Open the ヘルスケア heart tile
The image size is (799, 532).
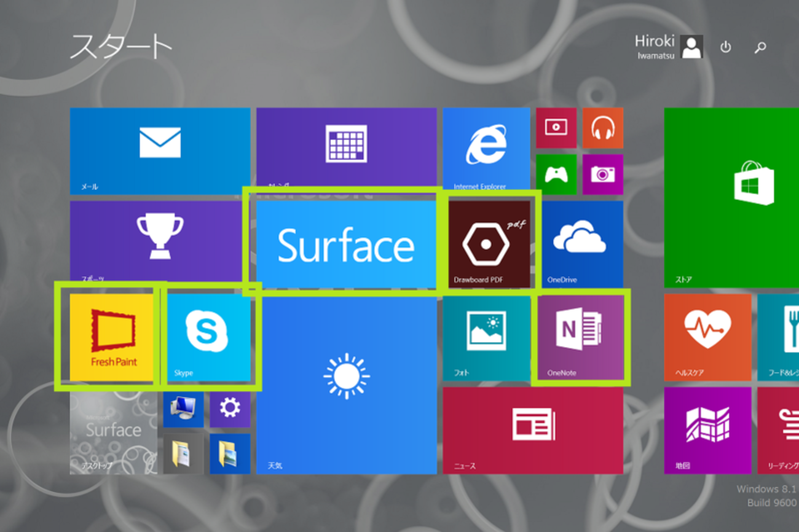pyautogui.click(x=707, y=337)
